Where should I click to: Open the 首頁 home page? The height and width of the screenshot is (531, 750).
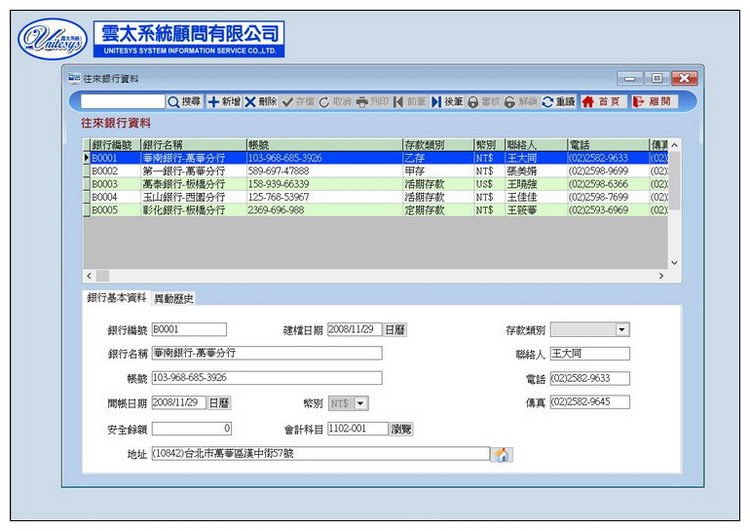click(602, 102)
